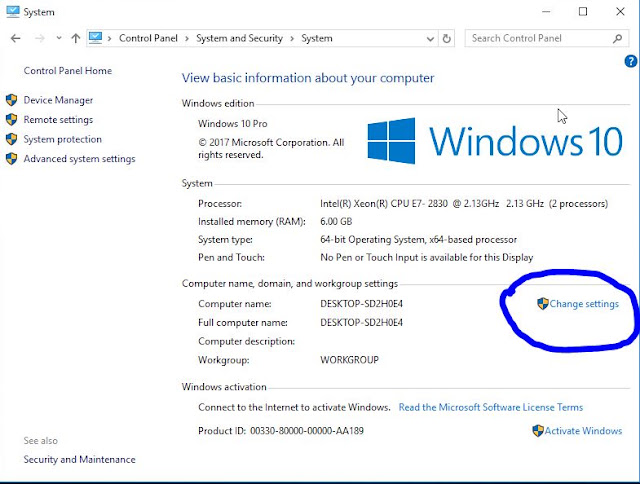The height and width of the screenshot is (484, 640).
Task: Click the Windows 10 Pro edition text
Action: [233, 124]
